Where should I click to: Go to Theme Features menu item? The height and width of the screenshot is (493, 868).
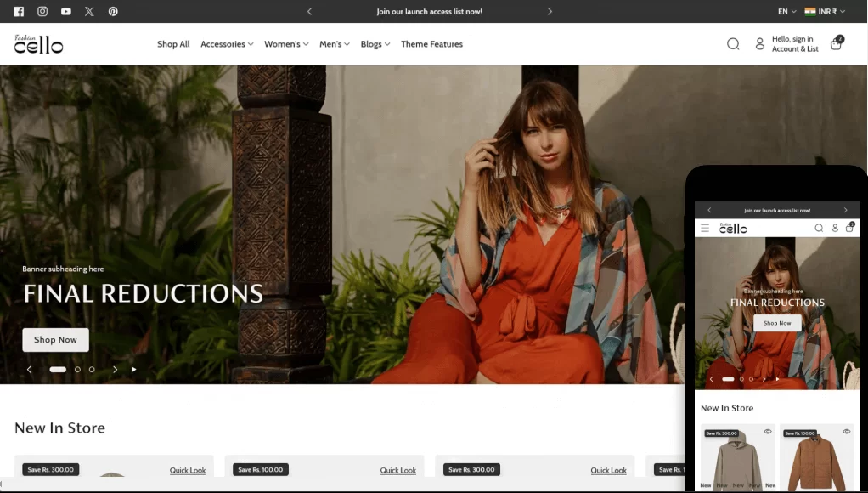[431, 44]
